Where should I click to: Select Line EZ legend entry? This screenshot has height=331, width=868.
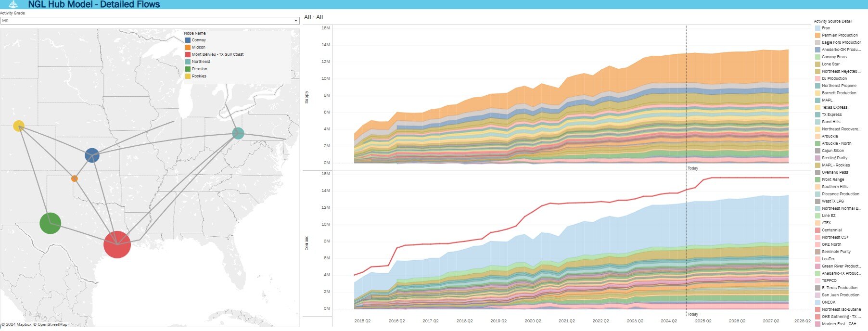[829, 216]
